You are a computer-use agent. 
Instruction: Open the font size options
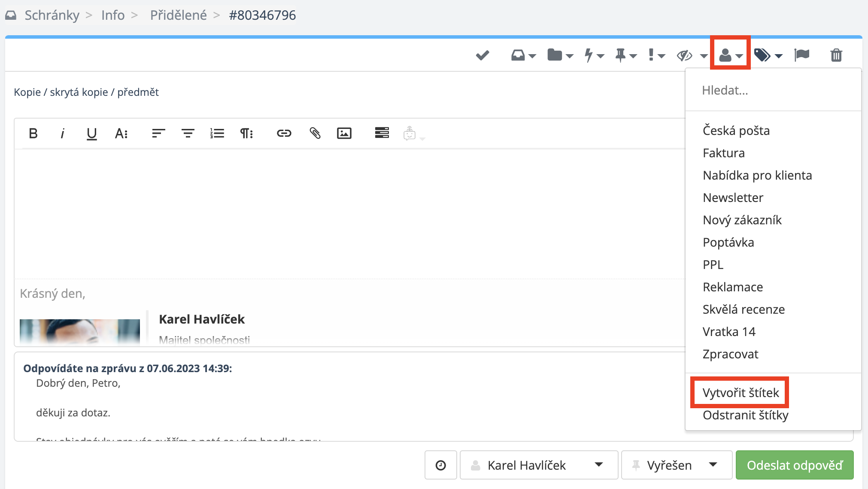(121, 134)
